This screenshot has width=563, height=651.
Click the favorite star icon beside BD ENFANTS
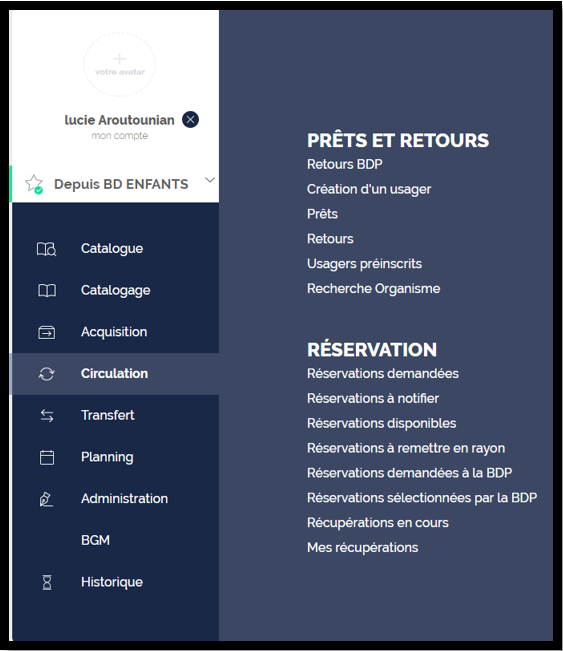click(34, 184)
